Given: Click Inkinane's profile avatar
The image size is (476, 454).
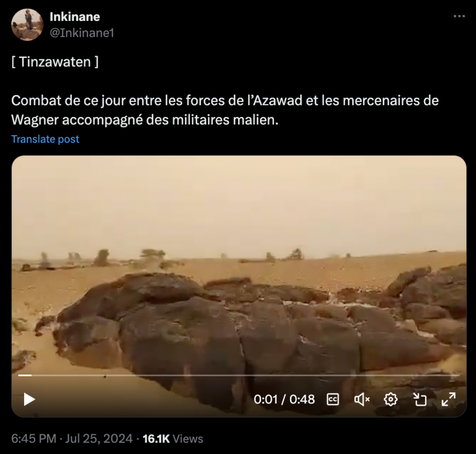Looking at the screenshot, I should point(27,25).
